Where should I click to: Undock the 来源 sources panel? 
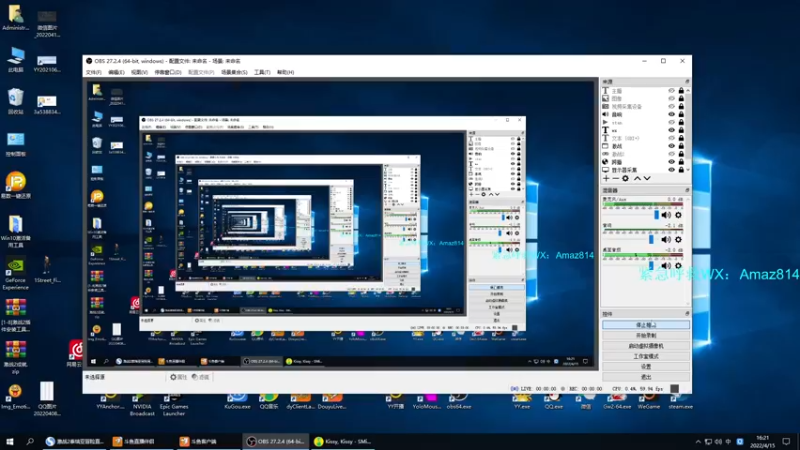687,82
